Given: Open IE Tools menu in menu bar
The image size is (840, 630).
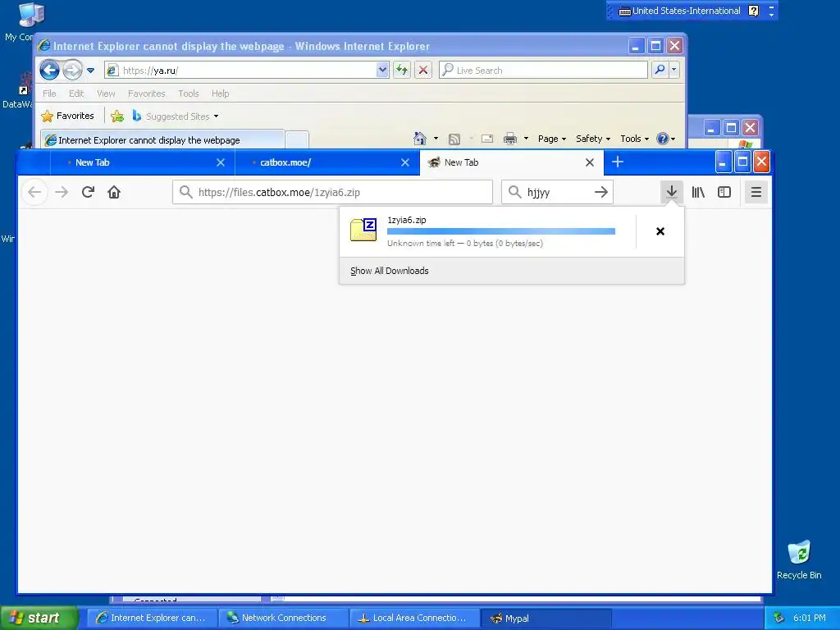Looking at the screenshot, I should point(189,94).
